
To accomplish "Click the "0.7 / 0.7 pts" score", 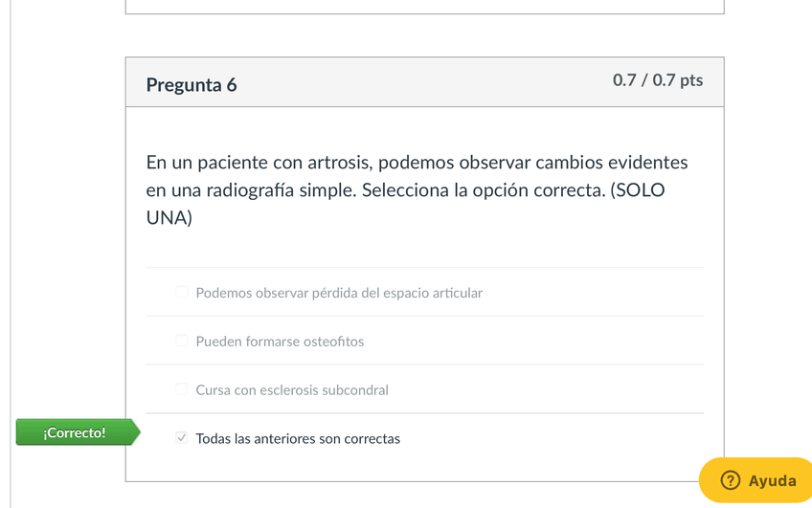I will 658,80.
